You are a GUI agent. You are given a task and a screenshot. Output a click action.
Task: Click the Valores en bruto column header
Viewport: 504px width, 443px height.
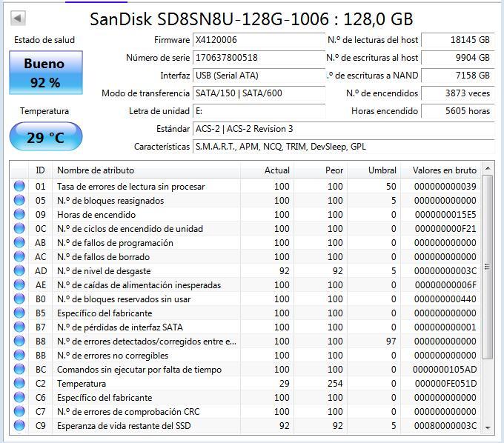[441, 170]
